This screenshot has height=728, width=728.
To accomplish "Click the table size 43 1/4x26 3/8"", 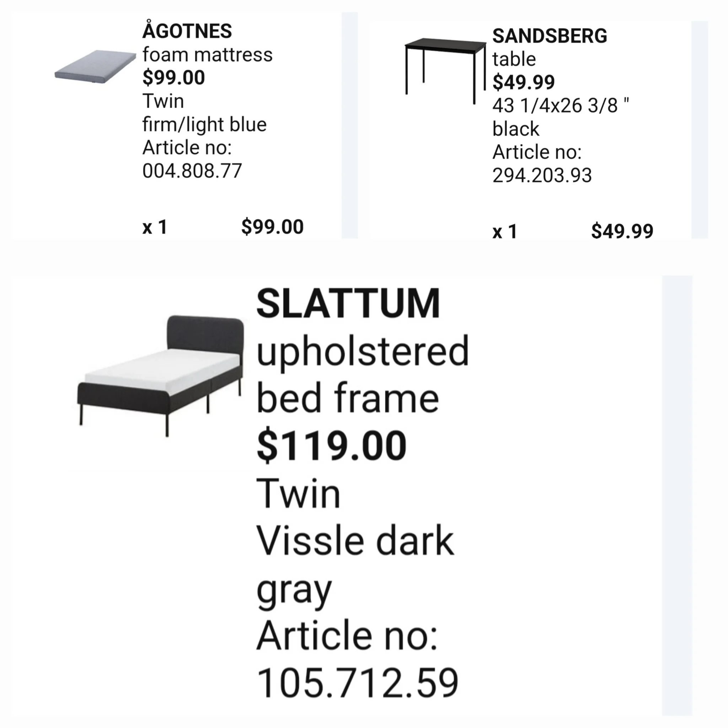I will [x=560, y=106].
